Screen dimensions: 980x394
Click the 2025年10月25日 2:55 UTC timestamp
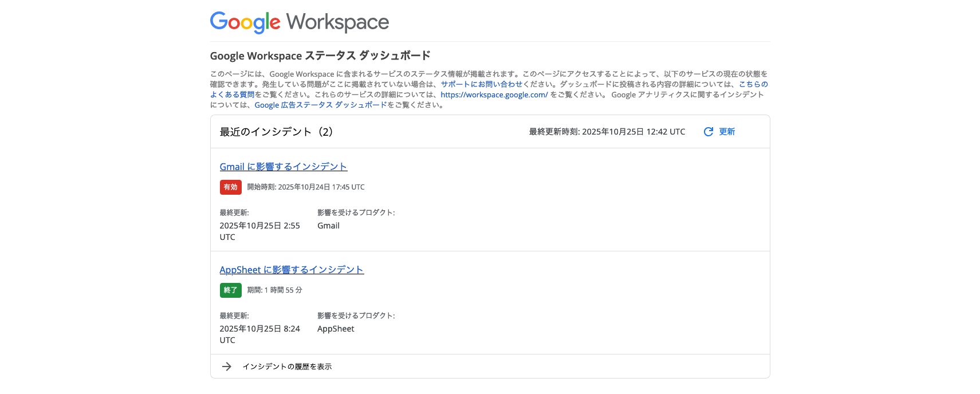tap(260, 231)
